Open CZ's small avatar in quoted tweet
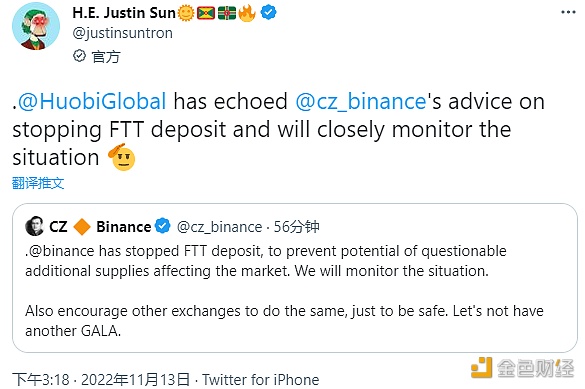Viewport: 585px width, 389px height. (34, 226)
